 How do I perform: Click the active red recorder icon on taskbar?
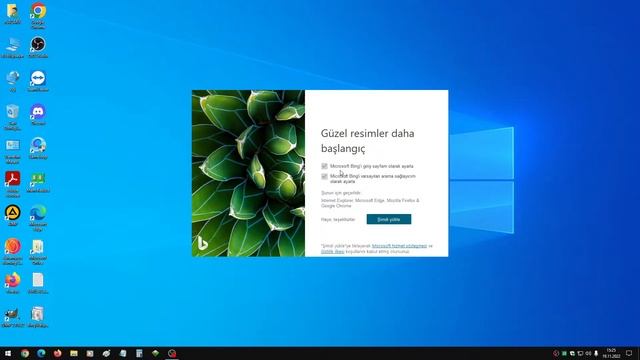coord(172,353)
